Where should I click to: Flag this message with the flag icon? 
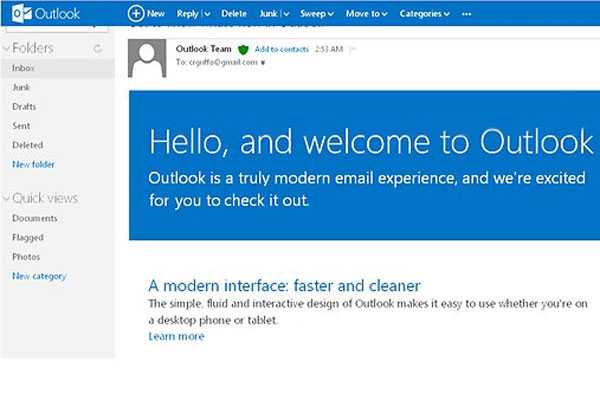pyautogui.click(x=353, y=49)
